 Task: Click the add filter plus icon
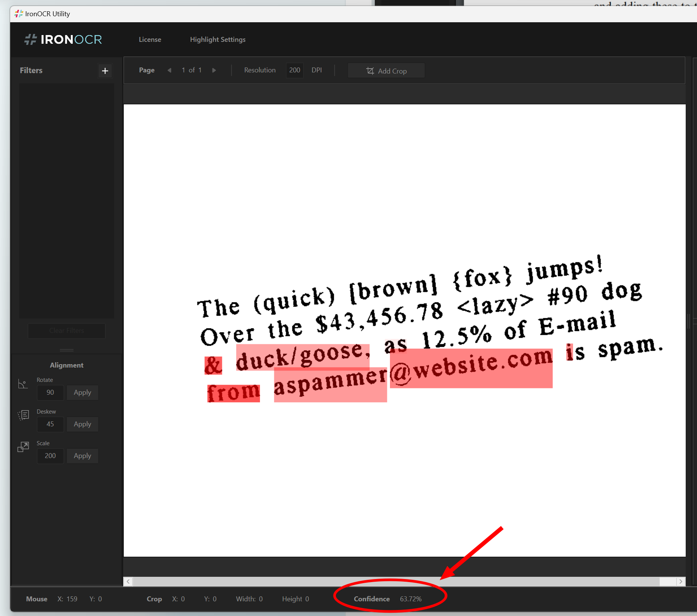(105, 71)
